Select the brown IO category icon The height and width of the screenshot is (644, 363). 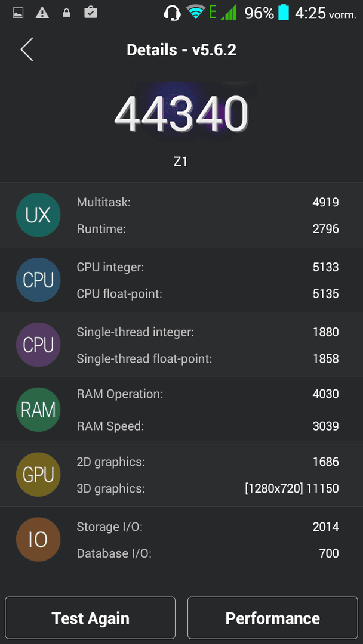click(x=38, y=539)
